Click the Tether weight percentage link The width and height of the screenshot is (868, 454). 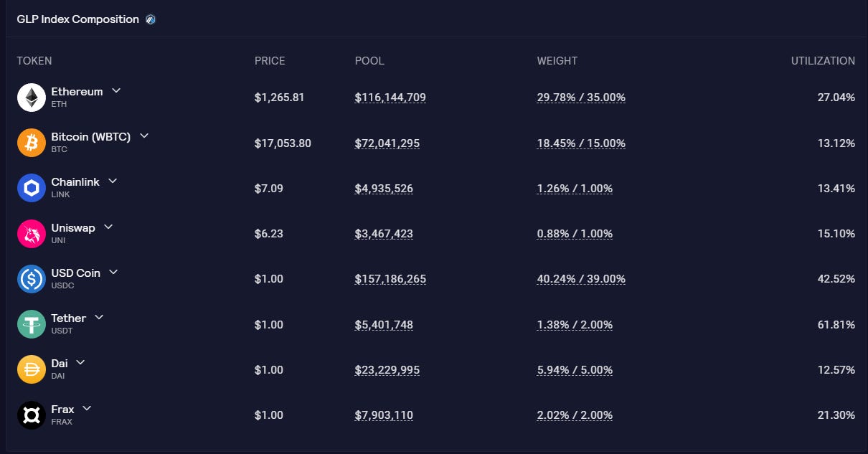coord(575,324)
